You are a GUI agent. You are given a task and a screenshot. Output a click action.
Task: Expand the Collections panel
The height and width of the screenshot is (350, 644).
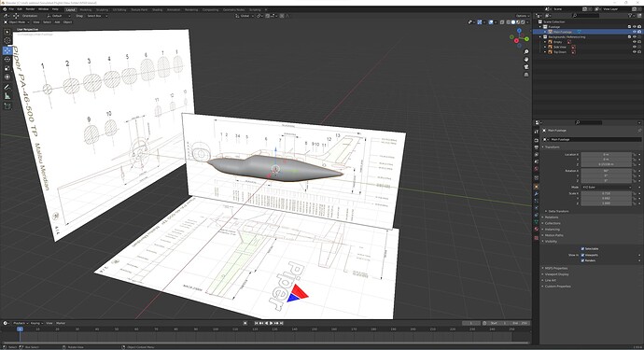click(x=552, y=223)
